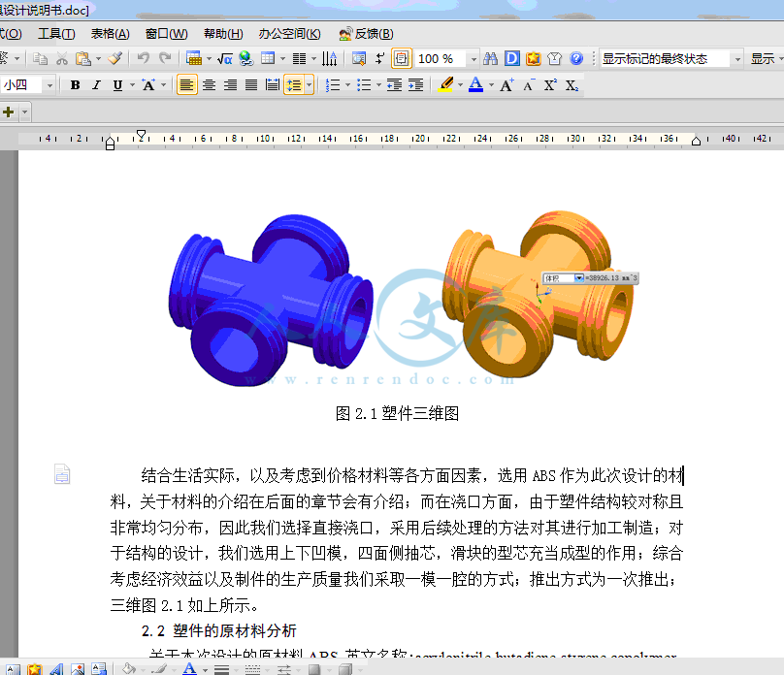Click the Copy icon
The width and height of the screenshot is (784, 675).
coord(40,58)
